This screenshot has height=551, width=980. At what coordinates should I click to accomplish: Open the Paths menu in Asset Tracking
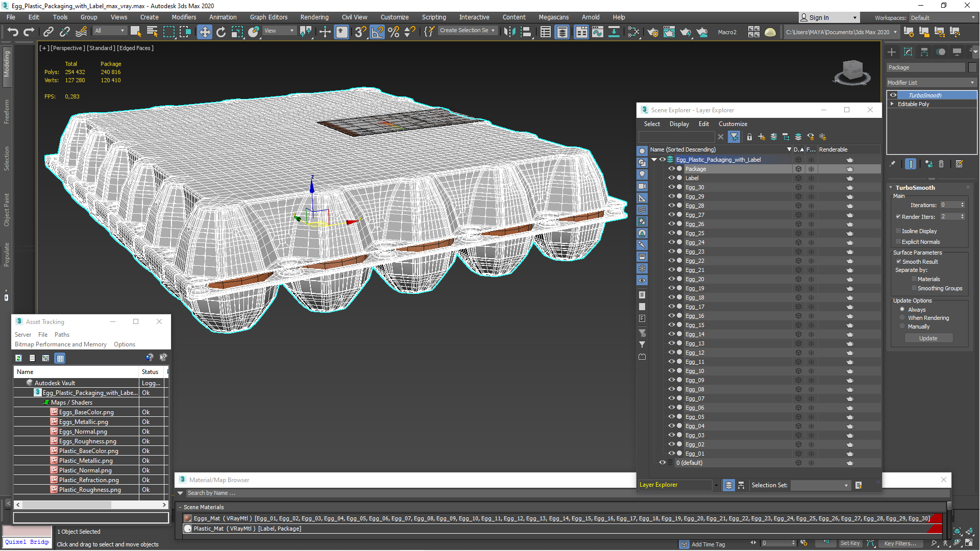(x=62, y=335)
